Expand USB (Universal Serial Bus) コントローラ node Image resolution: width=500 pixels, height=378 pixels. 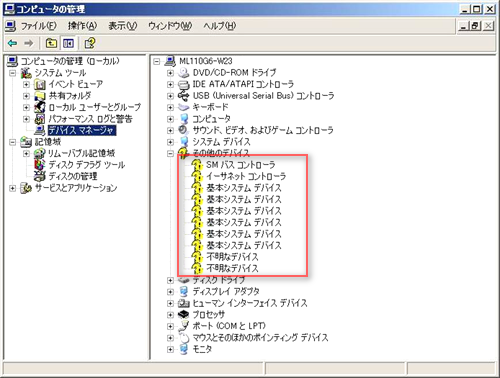pyautogui.click(x=170, y=96)
